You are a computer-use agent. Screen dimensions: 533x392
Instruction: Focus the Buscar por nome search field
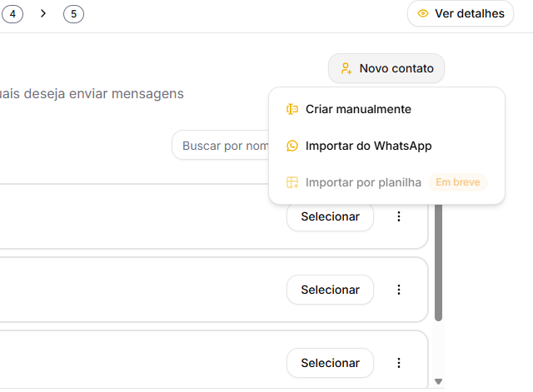pos(222,146)
